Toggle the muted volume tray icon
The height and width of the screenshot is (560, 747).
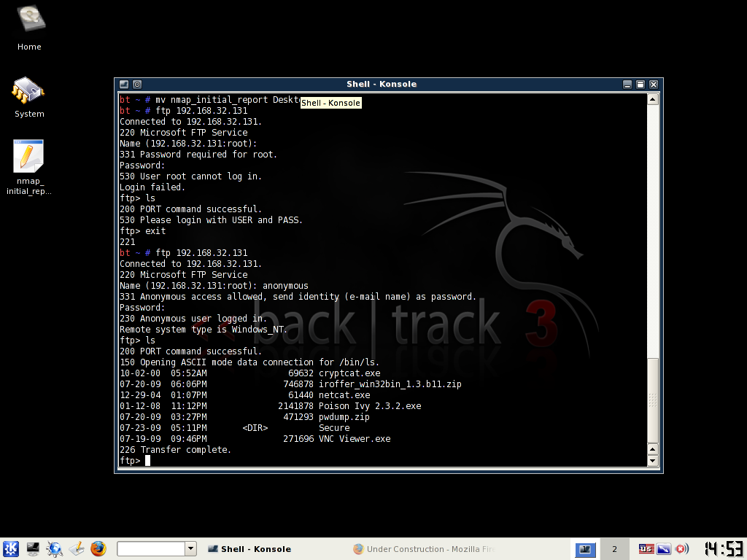(x=681, y=548)
